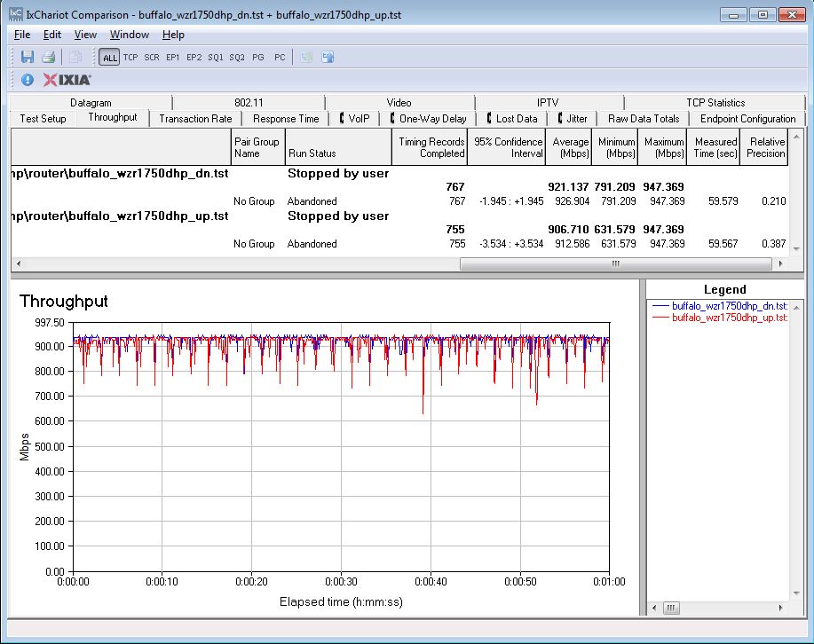
Task: Select blue buffalo_wzr1750dhp_dn.tst legend entry
Action: coord(720,306)
